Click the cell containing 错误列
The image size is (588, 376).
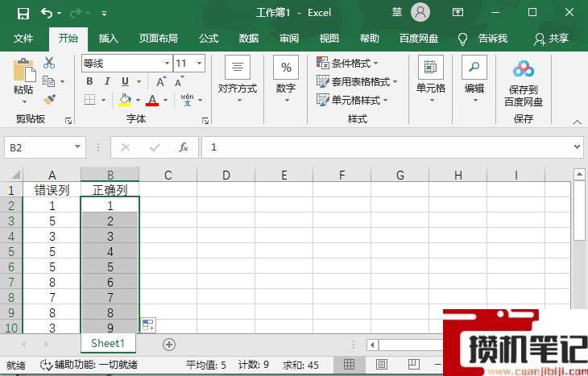click(x=52, y=190)
